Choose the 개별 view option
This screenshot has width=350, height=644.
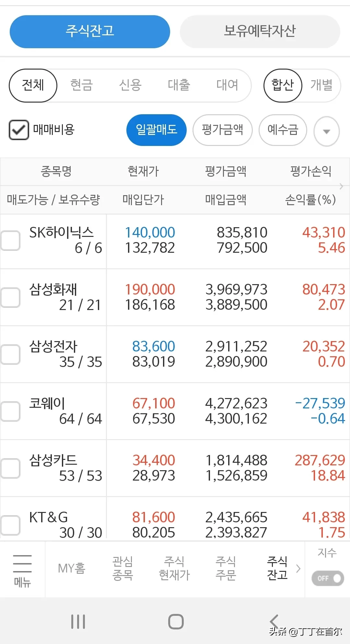[x=321, y=85]
